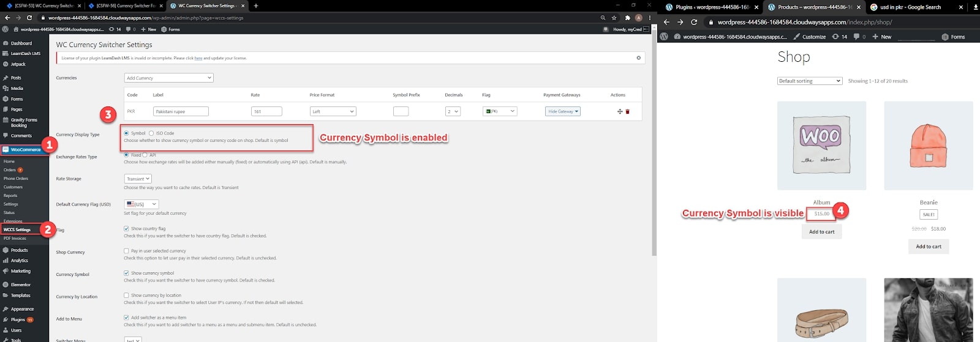Reload the shop page in right browser
980x342 pixels.
694,22
